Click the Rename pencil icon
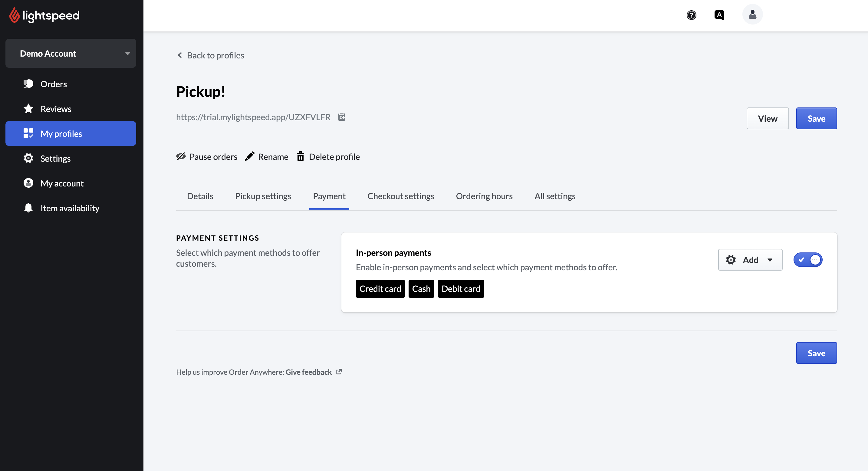This screenshot has height=471, width=868. click(250, 156)
